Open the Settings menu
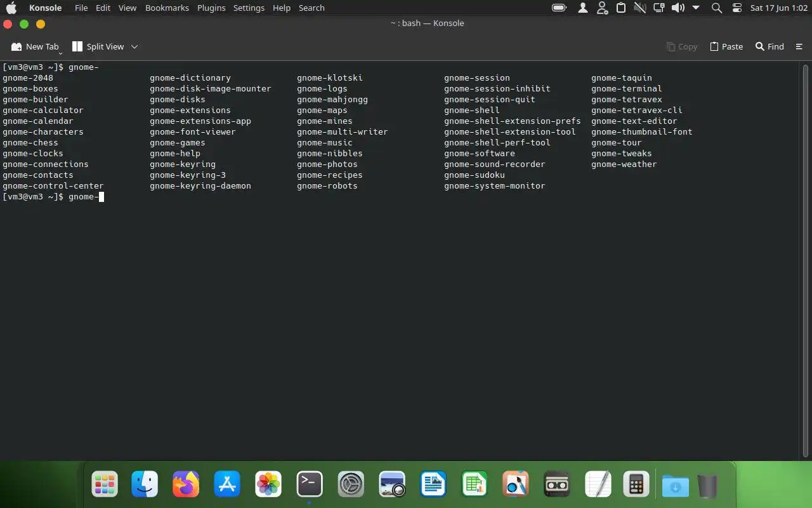The width and height of the screenshot is (812, 508). click(x=249, y=8)
